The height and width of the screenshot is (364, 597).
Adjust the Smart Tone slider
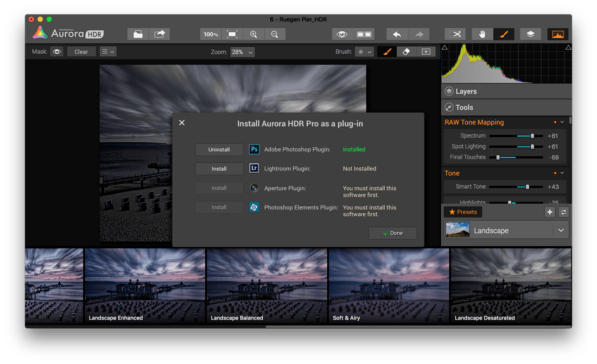click(528, 187)
